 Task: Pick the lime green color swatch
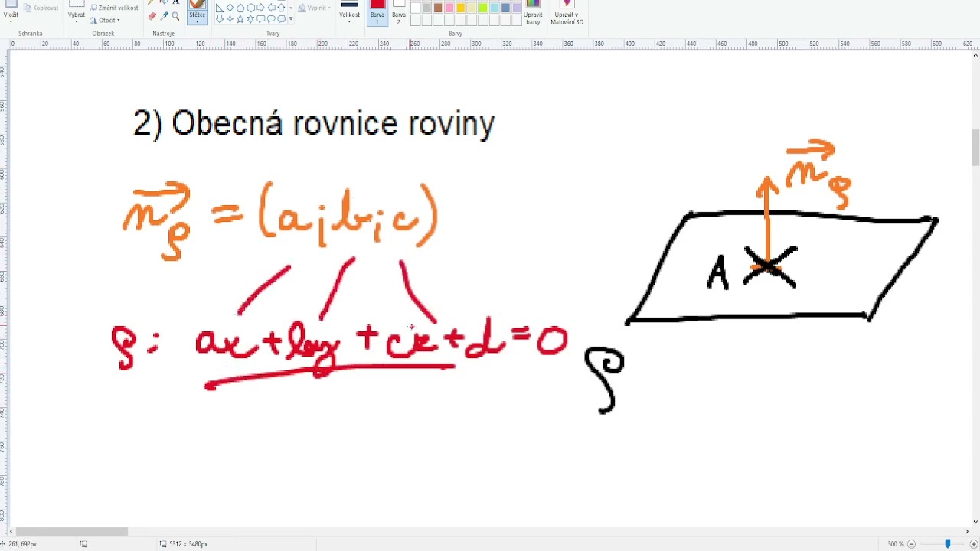(483, 8)
